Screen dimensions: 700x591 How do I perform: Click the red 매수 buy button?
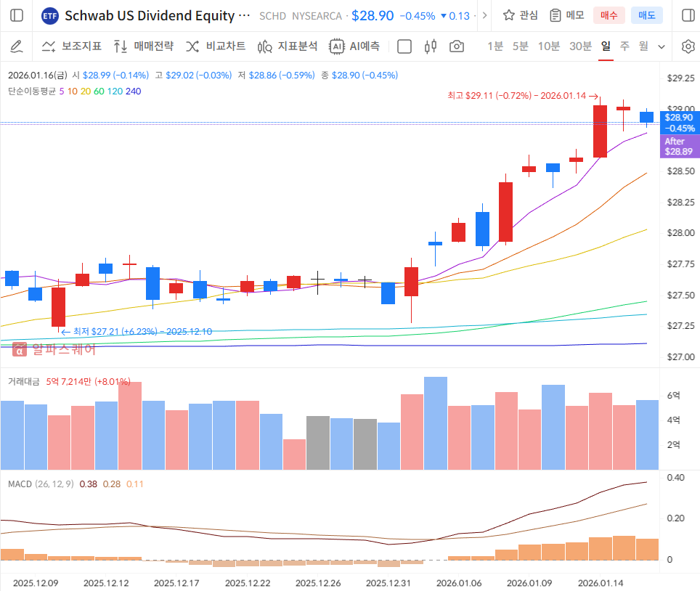pyautogui.click(x=609, y=15)
